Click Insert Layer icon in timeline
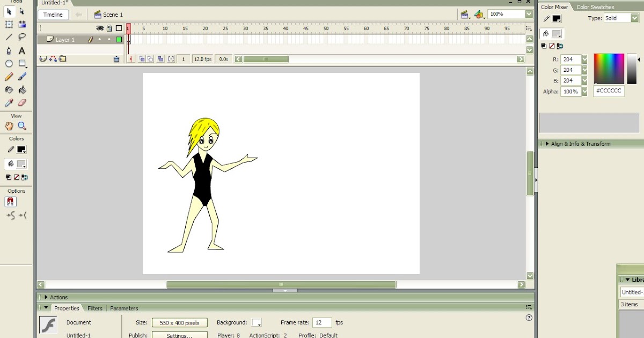 [43, 59]
